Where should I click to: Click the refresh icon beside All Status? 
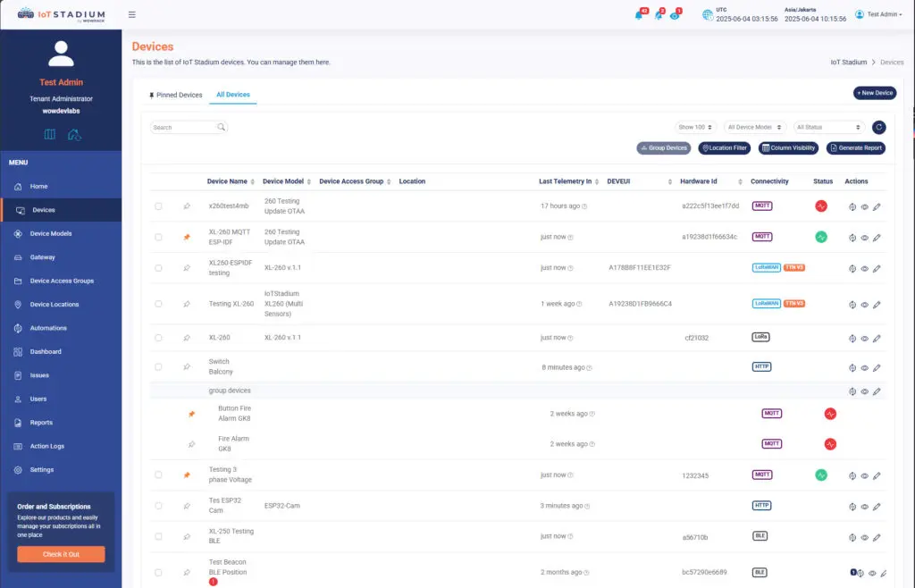(878, 128)
